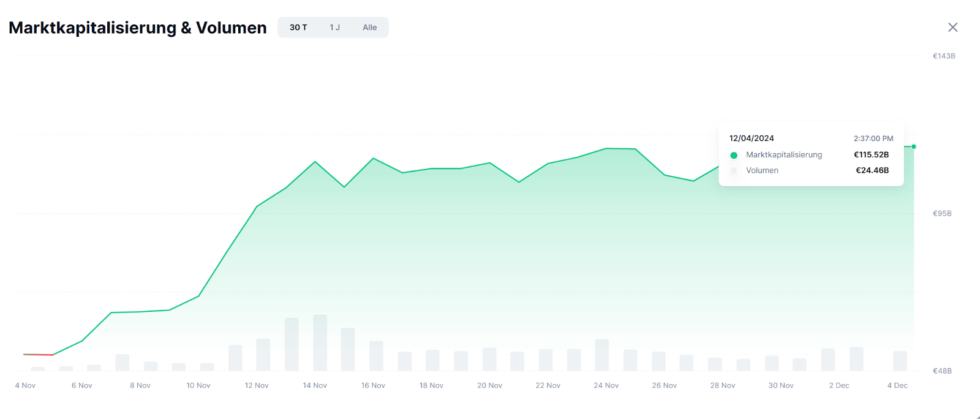Switch to the 1 J range

[x=334, y=28]
